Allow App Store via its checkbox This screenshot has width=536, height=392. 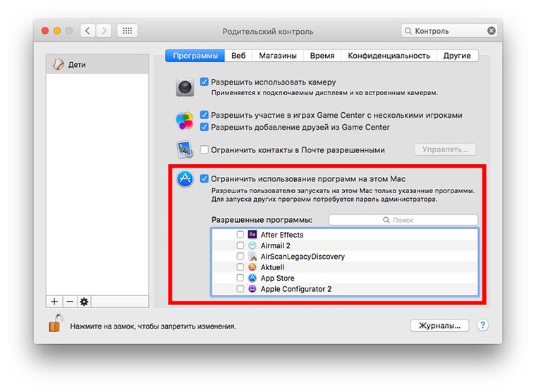(240, 278)
